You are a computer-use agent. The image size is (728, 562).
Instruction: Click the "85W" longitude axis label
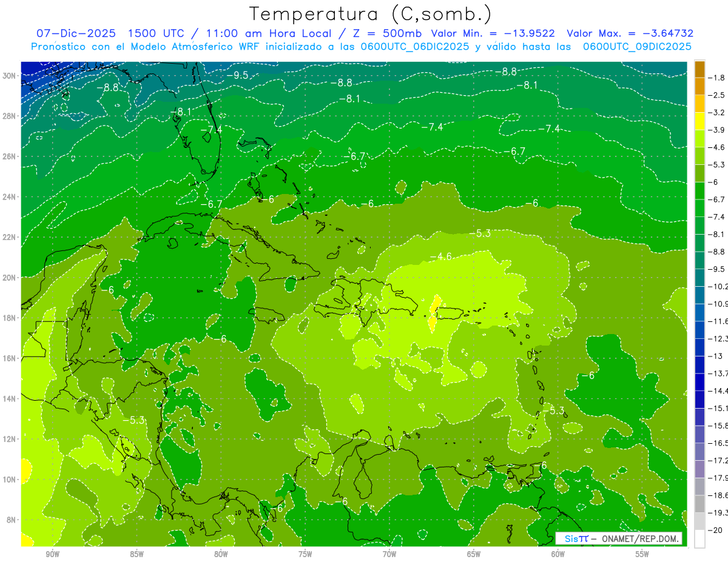[136, 554]
